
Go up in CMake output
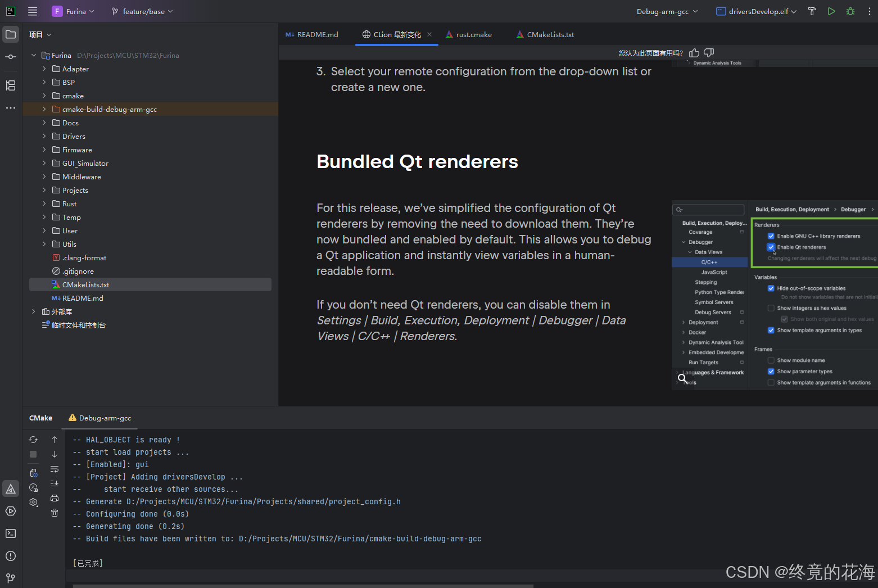pyautogui.click(x=55, y=440)
